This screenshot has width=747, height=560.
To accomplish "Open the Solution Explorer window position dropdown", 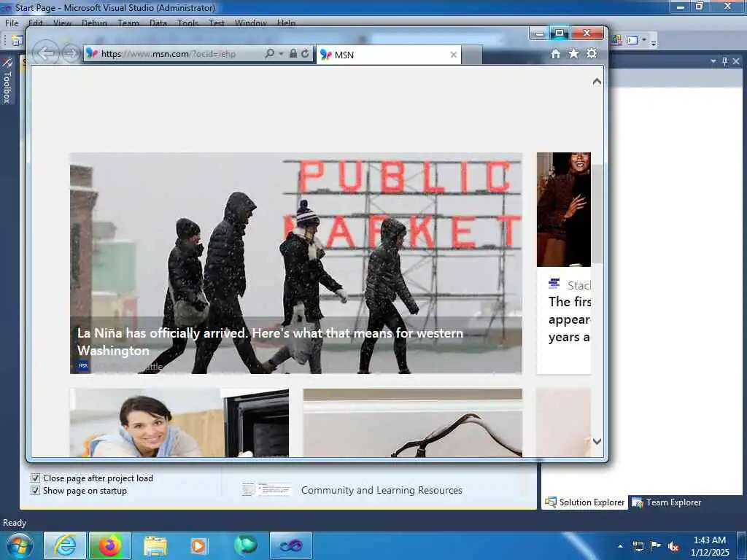I will tap(713, 61).
